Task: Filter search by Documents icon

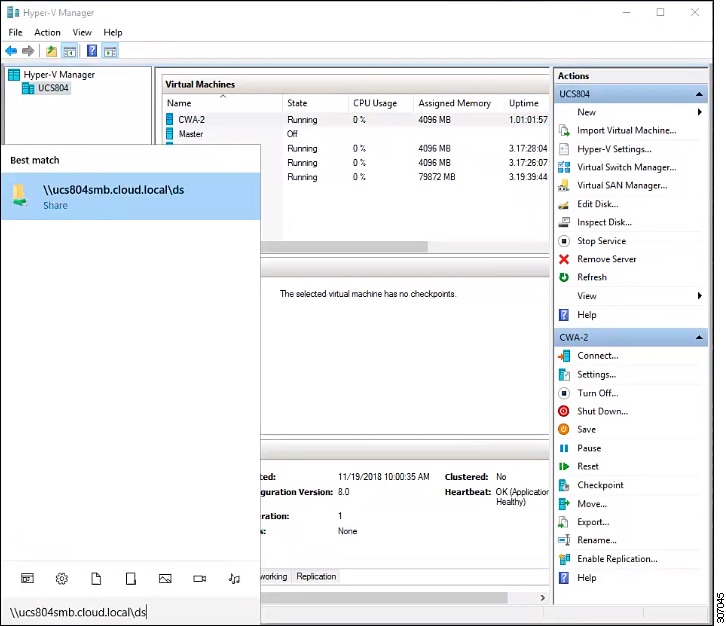Action: click(96, 578)
